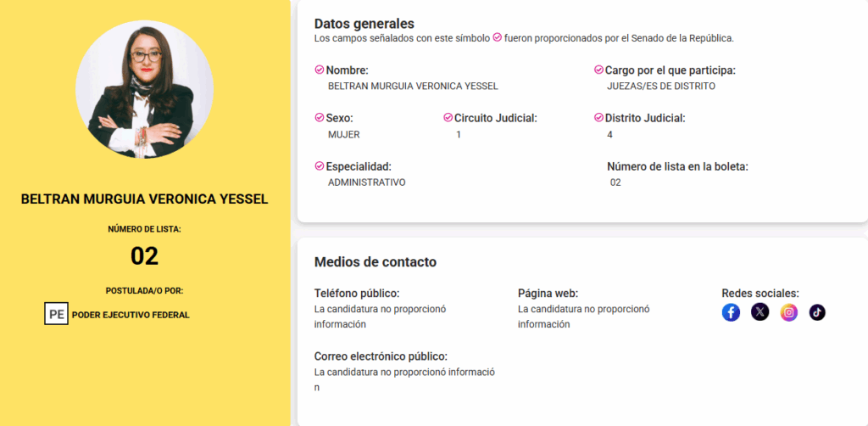Click the PODER EJECUTIVO FEDERAL label

131,315
